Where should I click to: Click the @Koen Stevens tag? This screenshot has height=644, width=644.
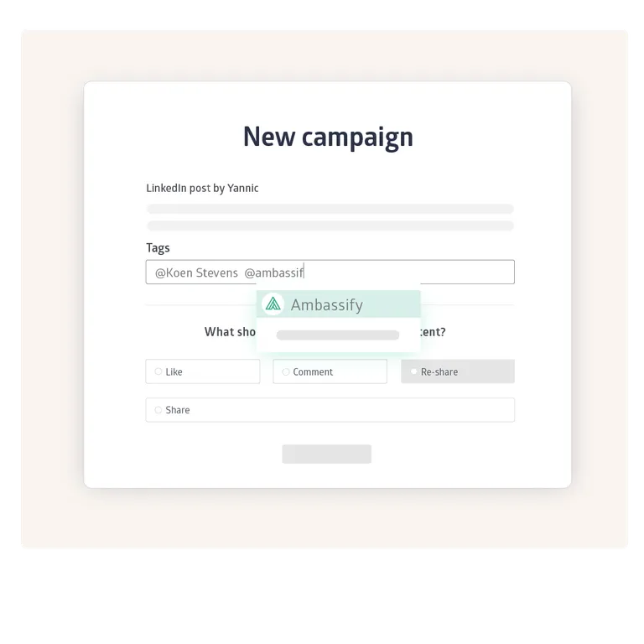pos(196,273)
